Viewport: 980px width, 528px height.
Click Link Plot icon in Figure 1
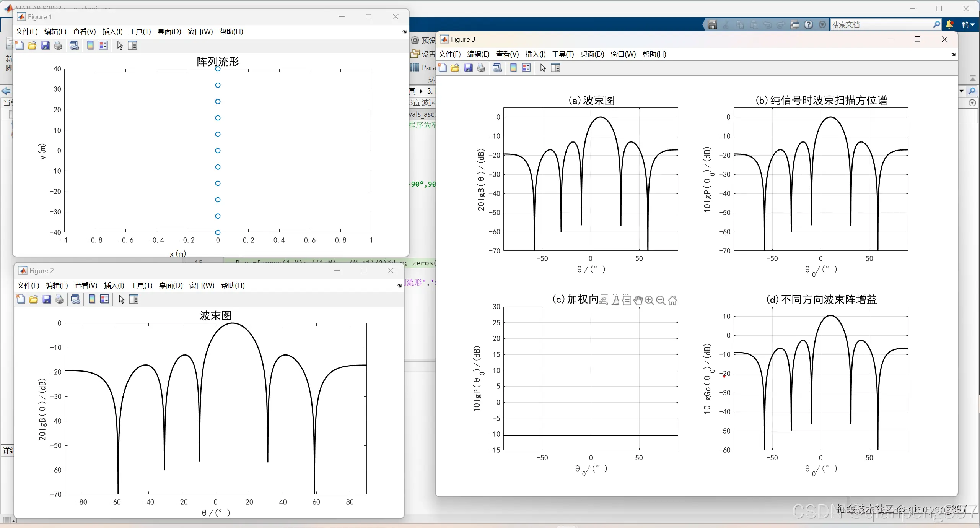pos(74,45)
